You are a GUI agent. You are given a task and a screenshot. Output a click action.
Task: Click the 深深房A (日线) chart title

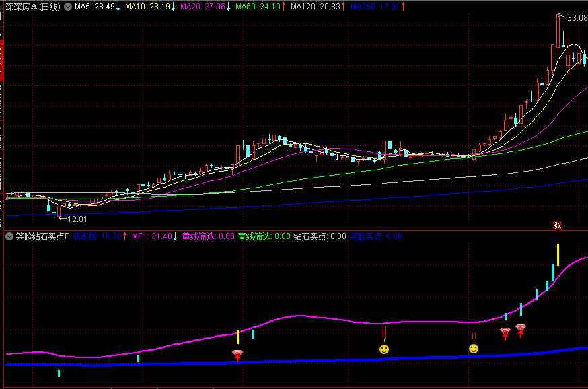pyautogui.click(x=32, y=7)
